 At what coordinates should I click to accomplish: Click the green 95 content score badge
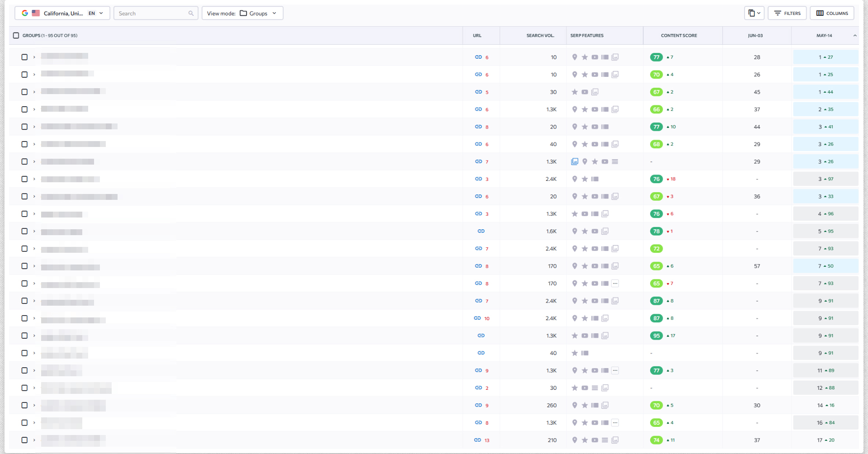[656, 336]
